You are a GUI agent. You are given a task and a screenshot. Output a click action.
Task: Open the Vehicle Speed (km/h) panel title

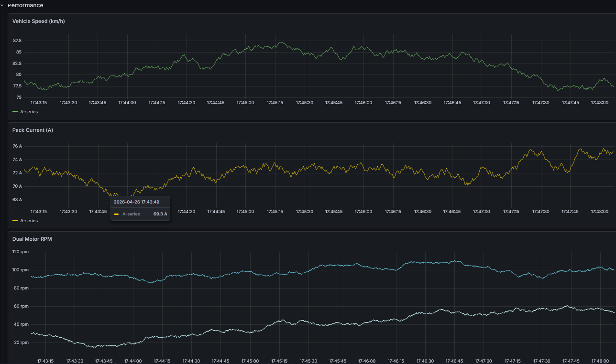coord(38,21)
